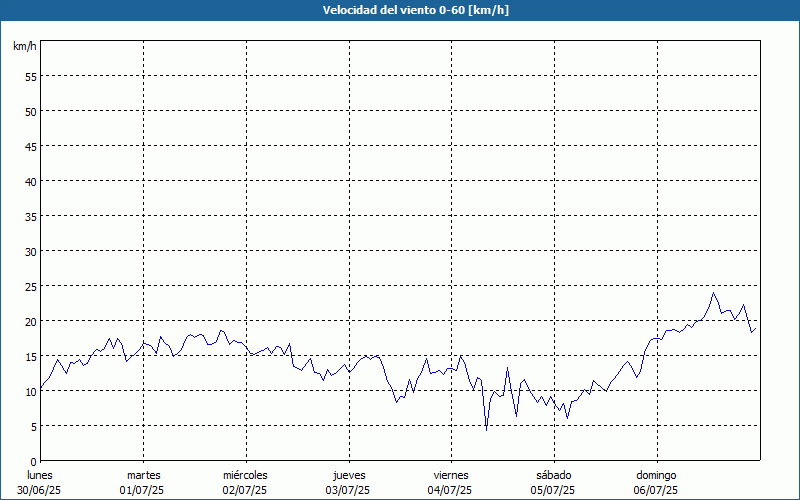Click the y-axis value 30
The image size is (800, 500).
click(31, 252)
